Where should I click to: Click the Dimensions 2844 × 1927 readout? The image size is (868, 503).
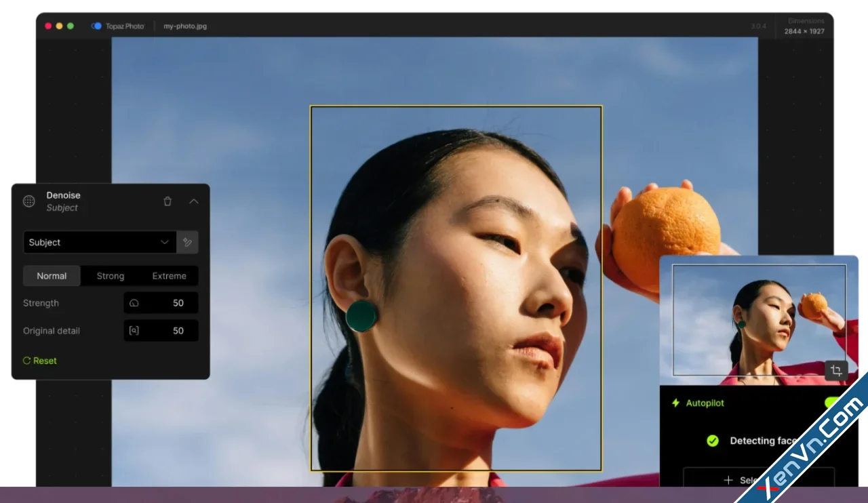[805, 26]
